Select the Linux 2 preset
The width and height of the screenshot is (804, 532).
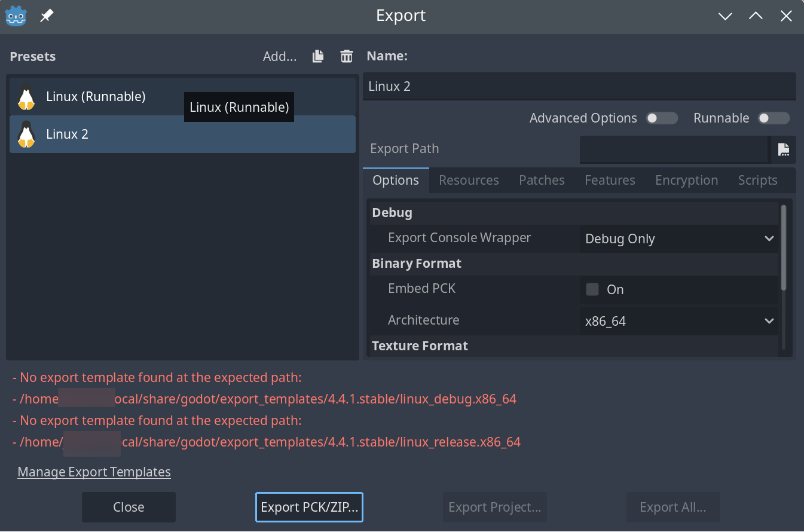[182, 134]
